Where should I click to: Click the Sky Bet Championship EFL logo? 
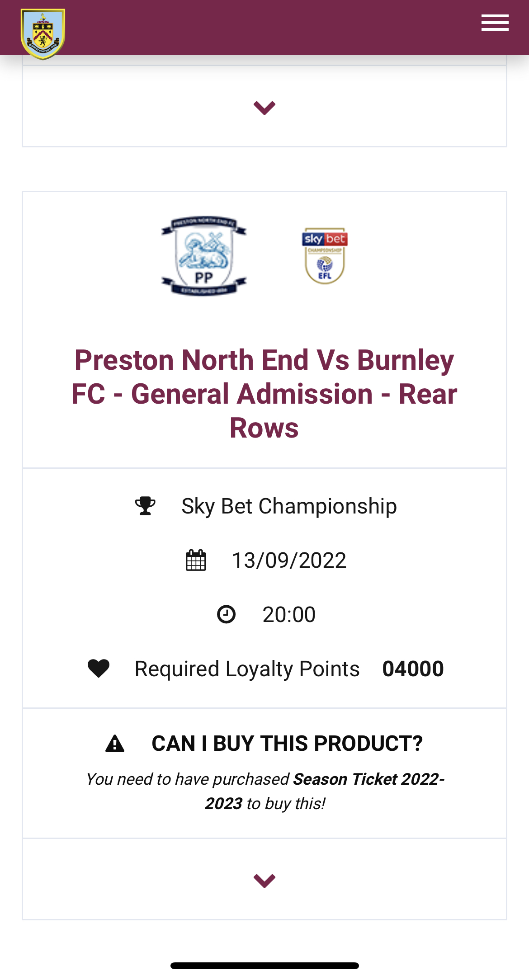(325, 256)
